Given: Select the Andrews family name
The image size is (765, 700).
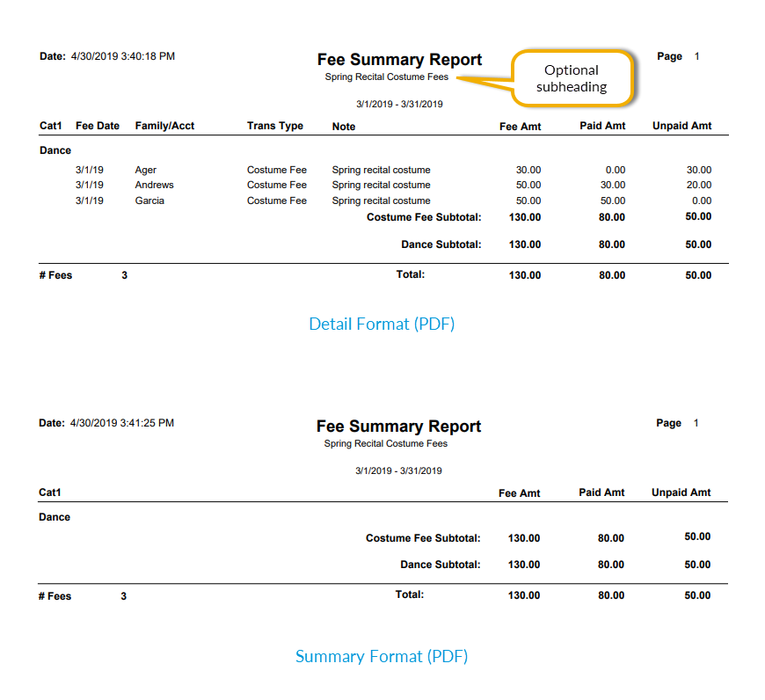Looking at the screenshot, I should (x=154, y=185).
